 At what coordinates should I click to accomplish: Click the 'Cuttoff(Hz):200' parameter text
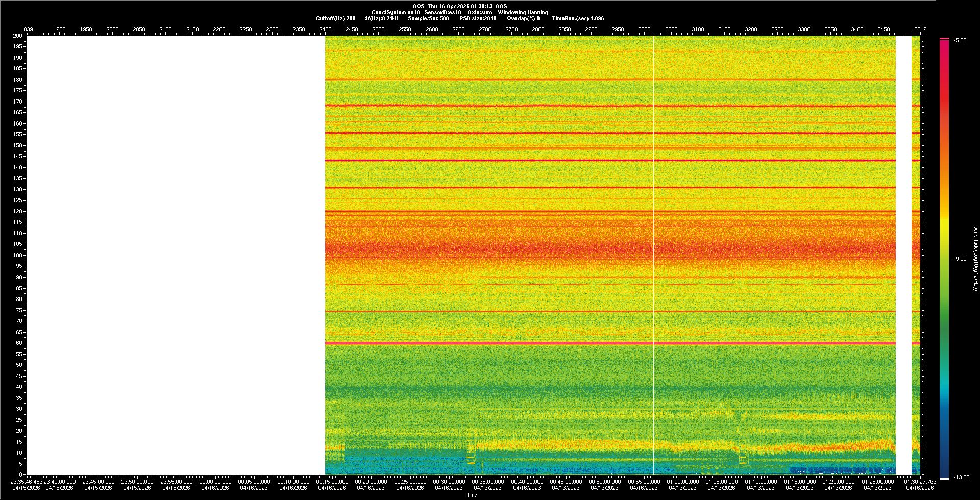click(x=335, y=18)
